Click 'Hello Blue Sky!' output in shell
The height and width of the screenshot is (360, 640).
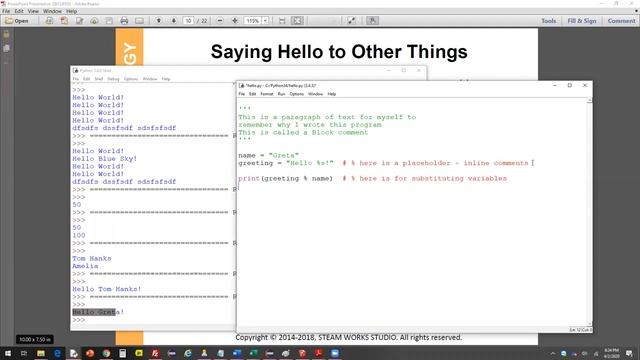(x=104, y=159)
